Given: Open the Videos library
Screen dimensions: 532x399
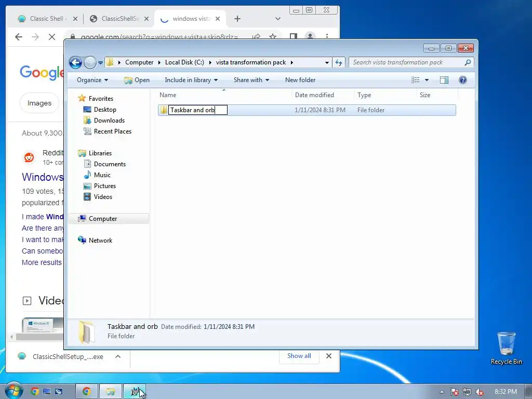Looking at the screenshot, I should [x=103, y=197].
